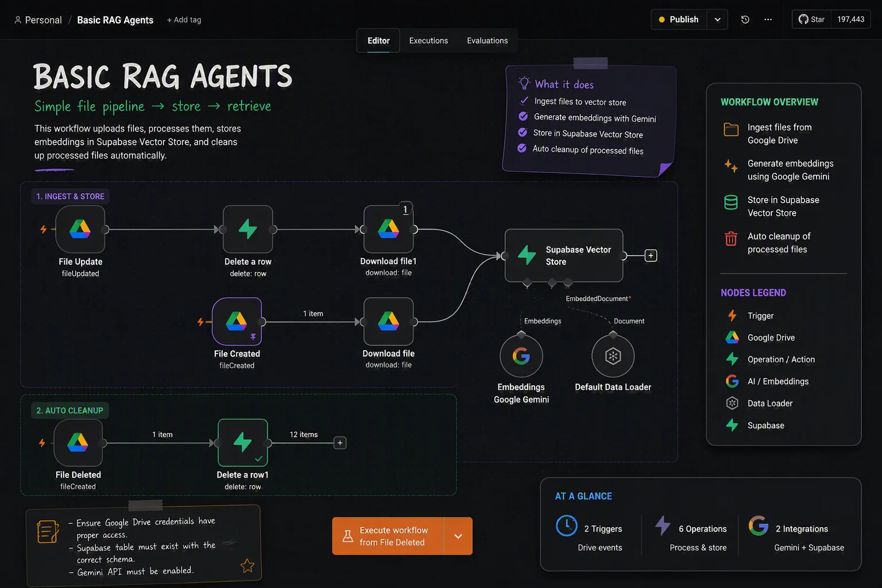Select the Delete a row node
This screenshot has width=882, height=588.
pos(248,229)
